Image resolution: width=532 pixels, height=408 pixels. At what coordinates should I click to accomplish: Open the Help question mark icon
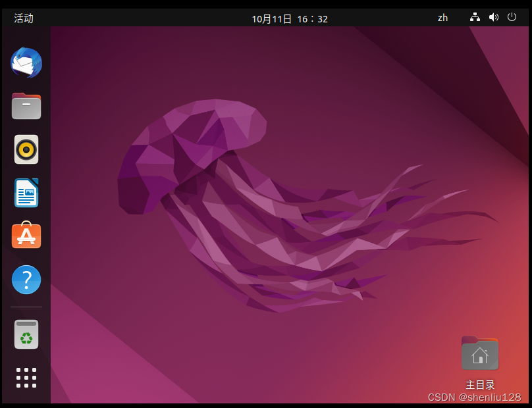26,280
